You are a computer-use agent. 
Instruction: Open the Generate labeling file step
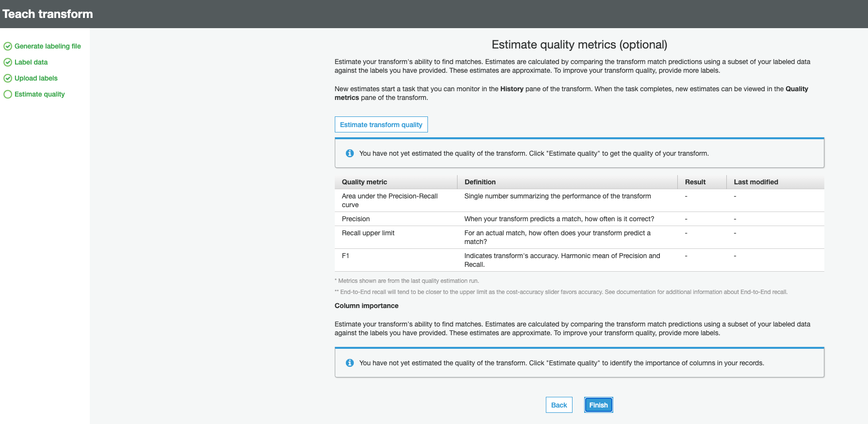click(x=48, y=47)
